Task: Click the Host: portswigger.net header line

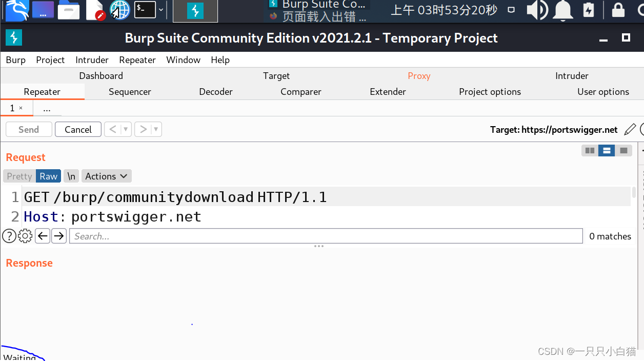Action: [x=112, y=216]
